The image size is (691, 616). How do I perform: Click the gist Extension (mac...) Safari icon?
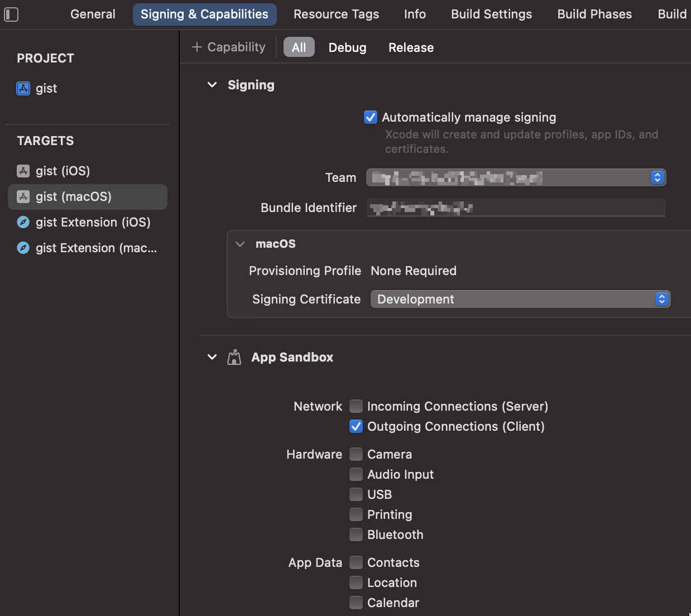(x=23, y=248)
